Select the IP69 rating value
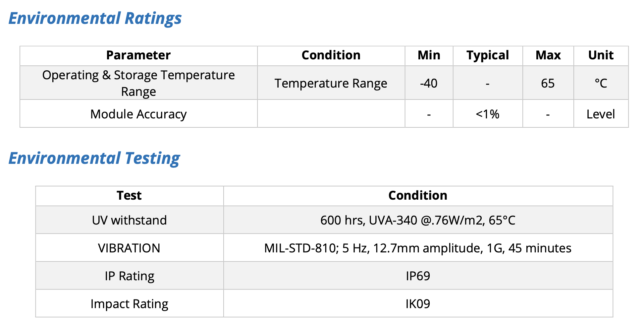The width and height of the screenshot is (644, 331). pyautogui.click(x=418, y=276)
